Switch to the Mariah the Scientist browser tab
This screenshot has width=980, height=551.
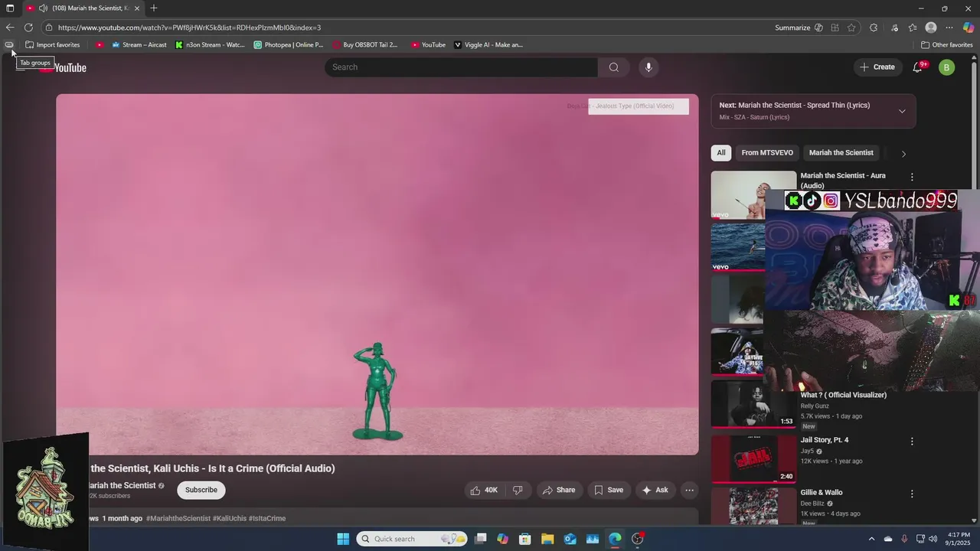pos(82,8)
